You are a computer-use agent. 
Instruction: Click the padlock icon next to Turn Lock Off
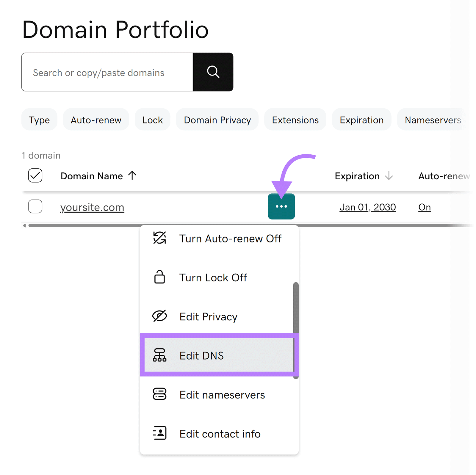(159, 277)
